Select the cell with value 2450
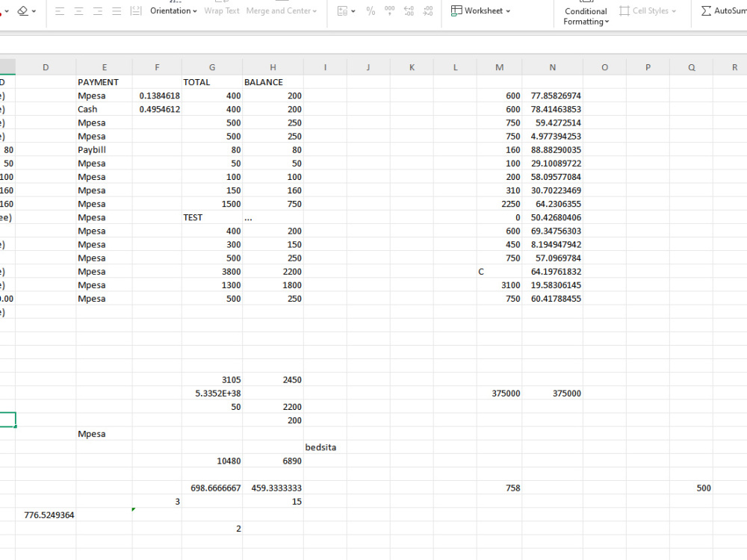 tap(273, 379)
